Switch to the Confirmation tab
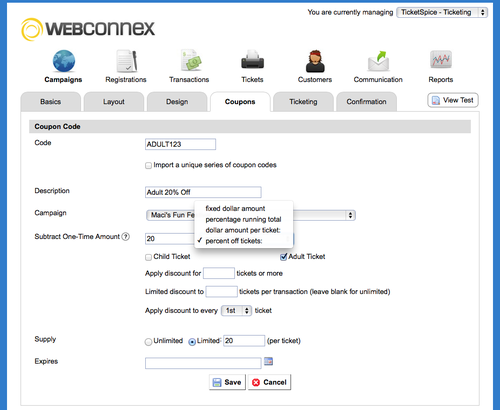 [x=366, y=102]
